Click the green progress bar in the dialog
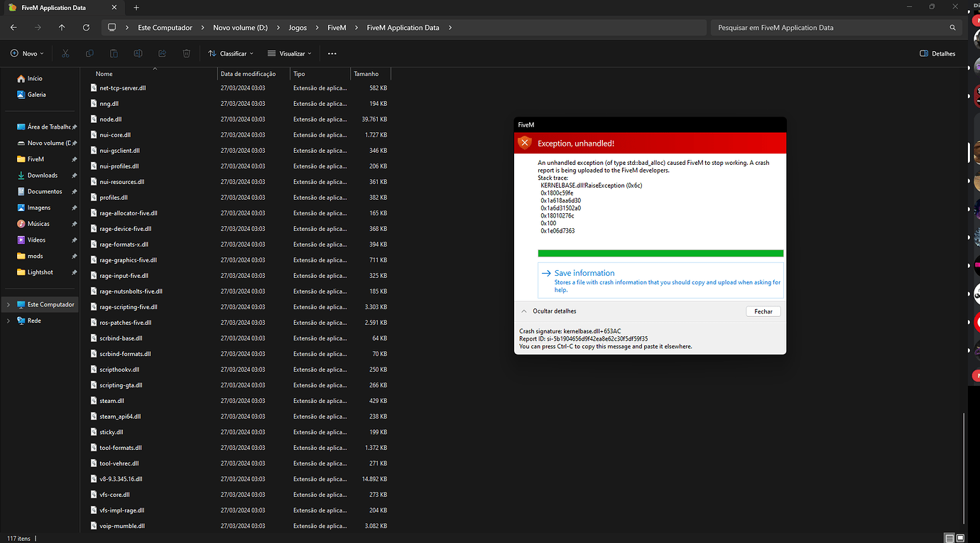The width and height of the screenshot is (980, 543). coord(660,253)
